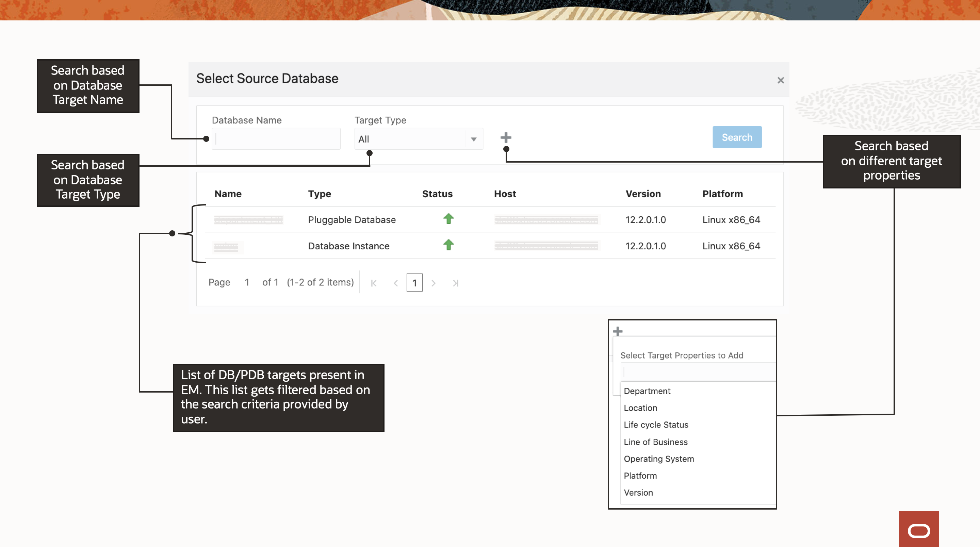Go to first page in pagination
Image resolution: width=980 pixels, height=547 pixels.
374,283
